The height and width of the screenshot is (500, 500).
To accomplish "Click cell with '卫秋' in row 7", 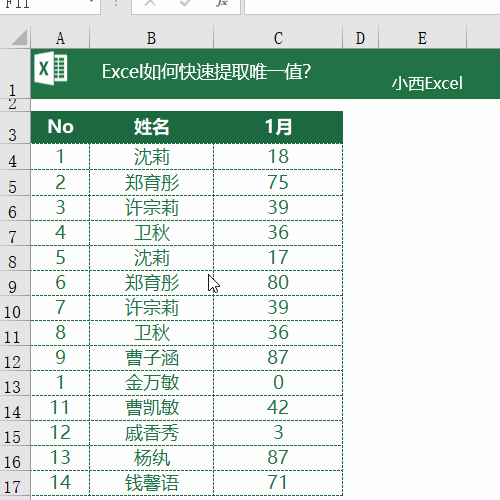I will click(152, 233).
